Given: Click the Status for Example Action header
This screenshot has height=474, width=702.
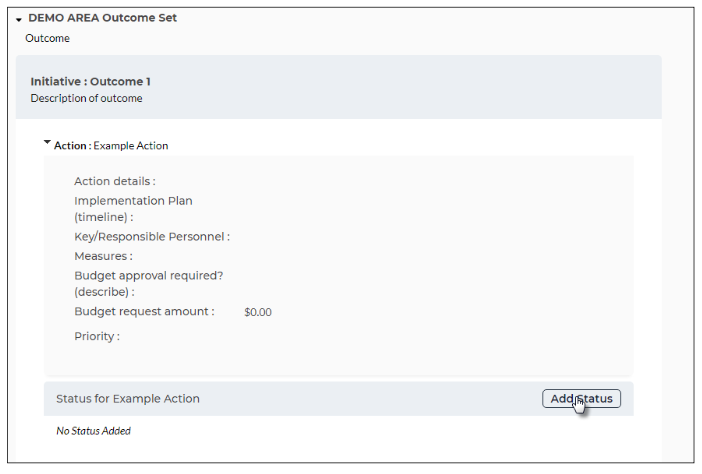Looking at the screenshot, I should pyautogui.click(x=128, y=399).
